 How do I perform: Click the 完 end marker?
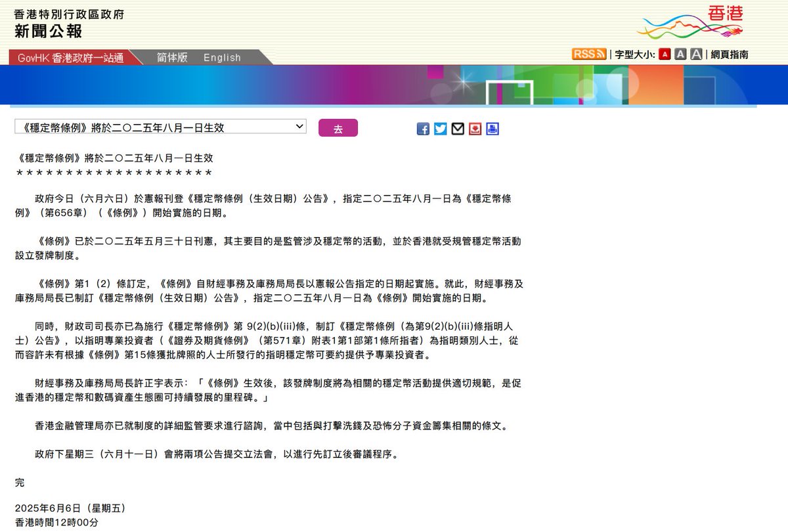pos(20,482)
